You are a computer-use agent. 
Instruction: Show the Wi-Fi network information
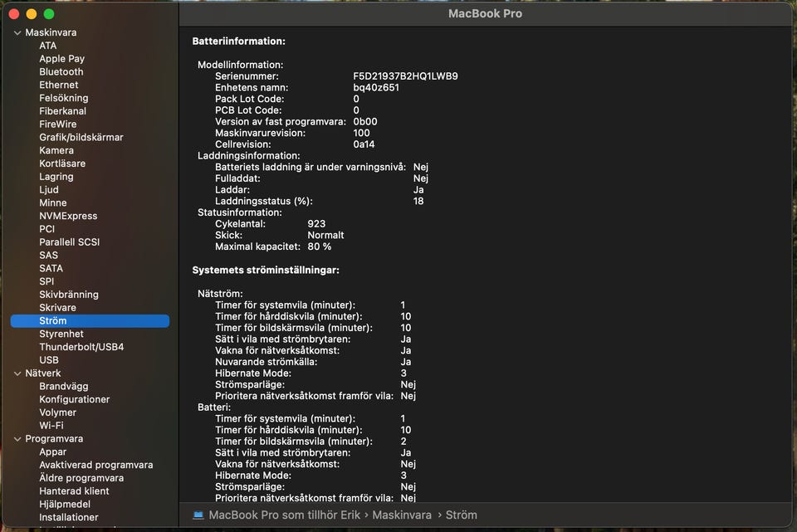[51, 426]
